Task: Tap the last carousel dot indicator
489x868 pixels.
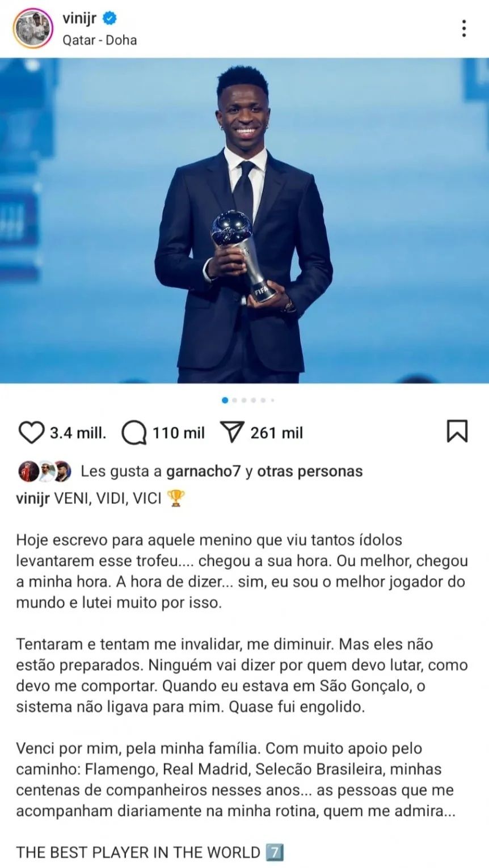Action: click(272, 400)
